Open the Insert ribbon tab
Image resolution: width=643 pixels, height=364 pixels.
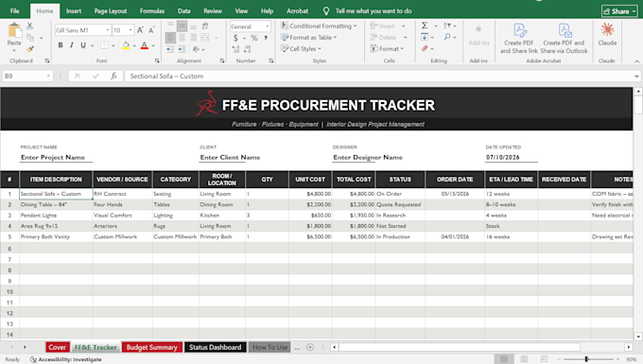coord(74,11)
